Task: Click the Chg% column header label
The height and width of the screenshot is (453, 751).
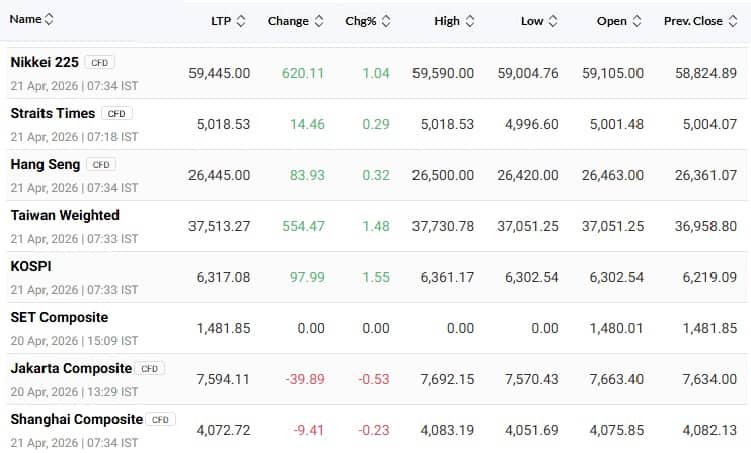Action: [361, 21]
